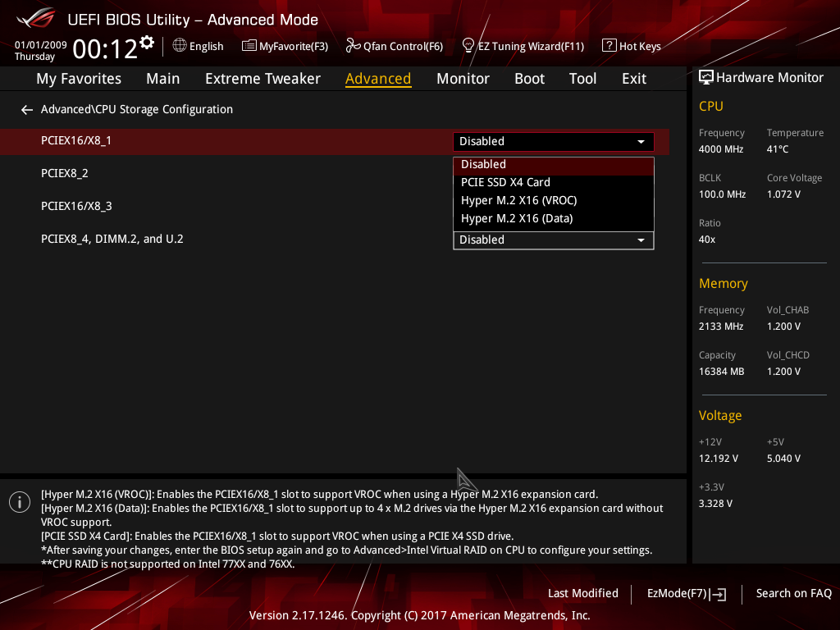Click the MyFavorite list icon
The height and width of the screenshot is (630, 840).
click(x=249, y=46)
